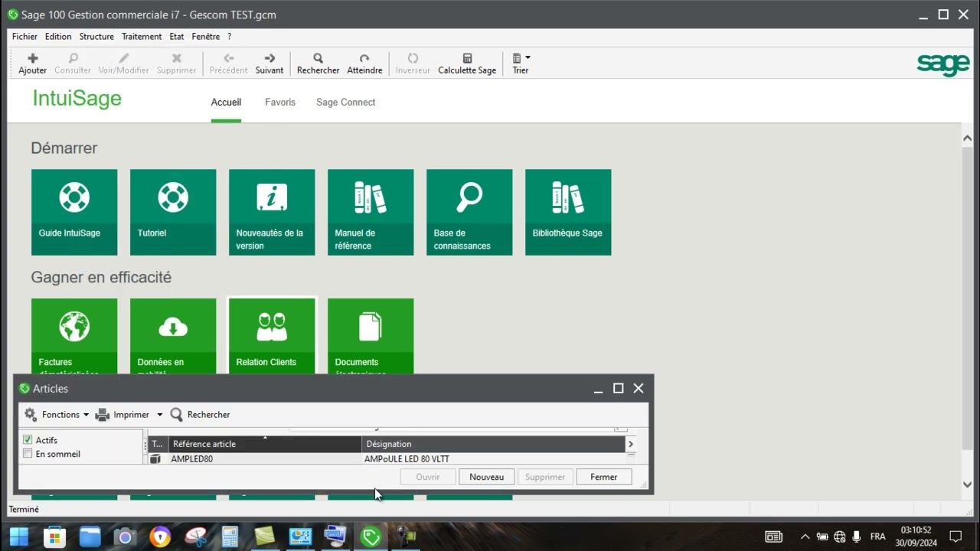Image resolution: width=980 pixels, height=551 pixels.
Task: Click the T... column header in Articles
Action: click(x=158, y=444)
